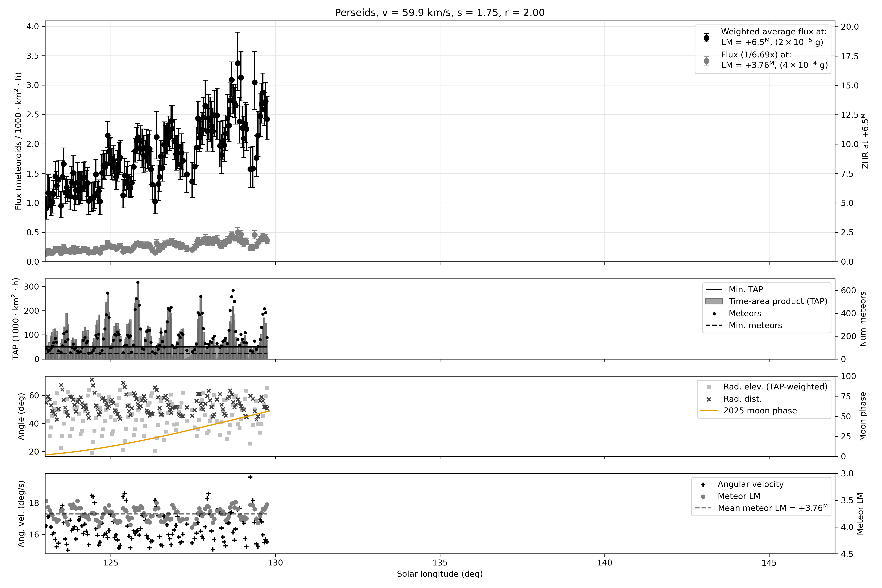Click the '600' Num meteors tick label
Viewport: 882px width, 588px height.
[849, 291]
